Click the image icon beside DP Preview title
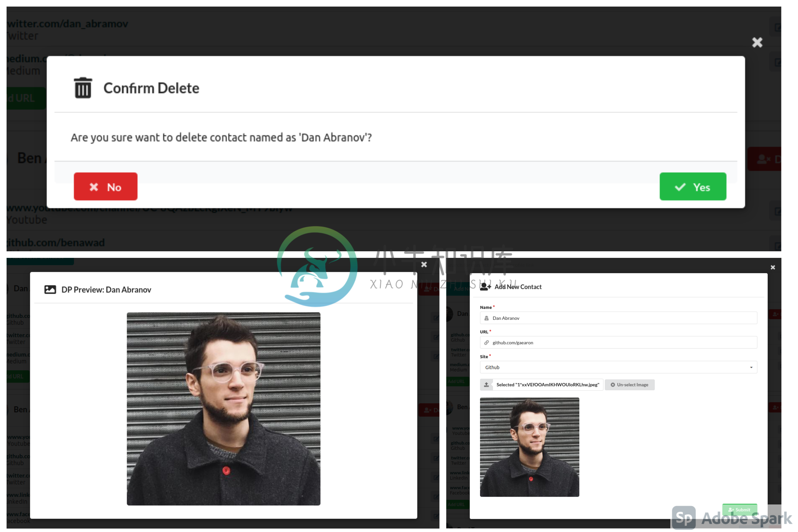 click(x=50, y=289)
